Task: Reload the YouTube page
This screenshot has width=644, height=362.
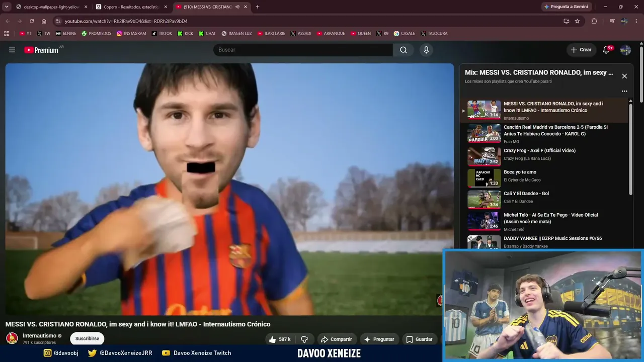Action: click(x=32, y=21)
